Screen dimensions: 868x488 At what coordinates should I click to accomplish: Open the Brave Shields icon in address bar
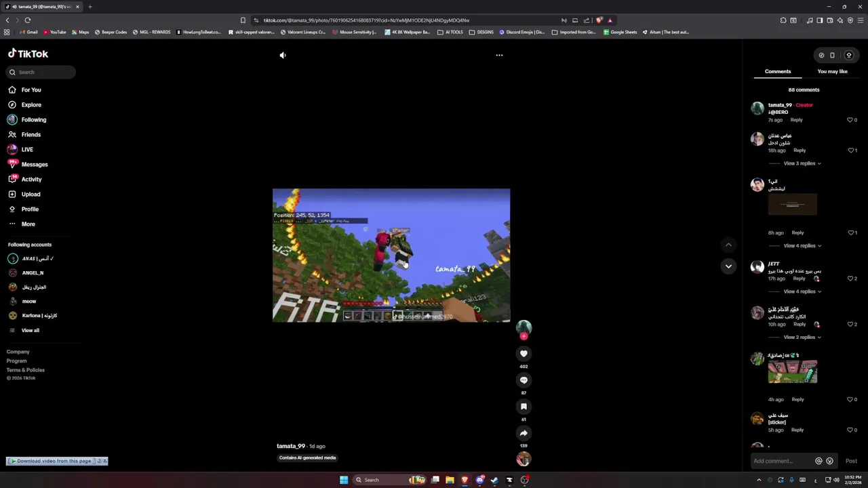599,20
